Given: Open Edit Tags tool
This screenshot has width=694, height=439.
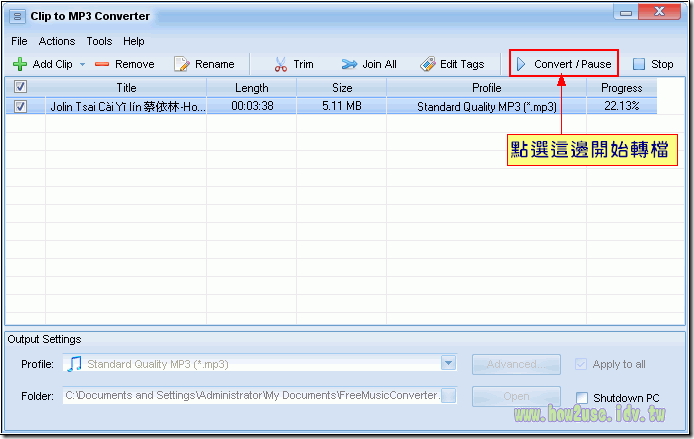Looking at the screenshot, I should pos(428,64).
